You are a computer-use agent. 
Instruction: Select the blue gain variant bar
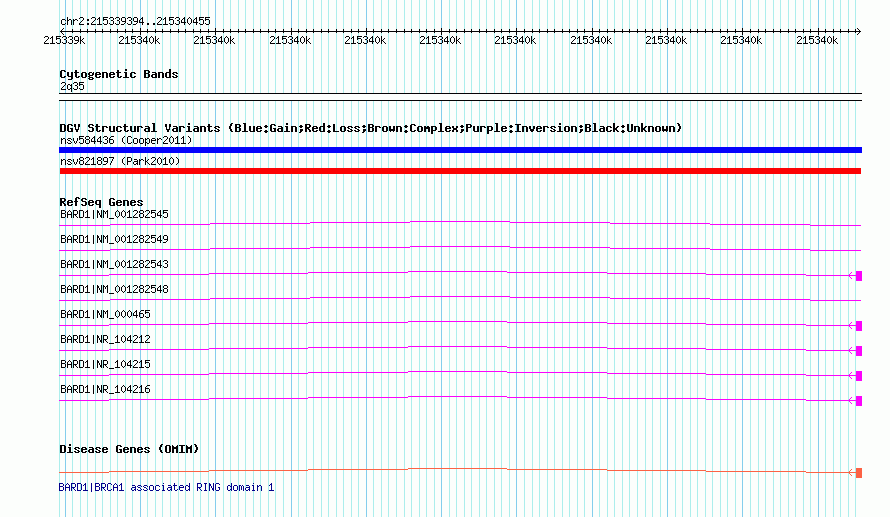pos(460,150)
